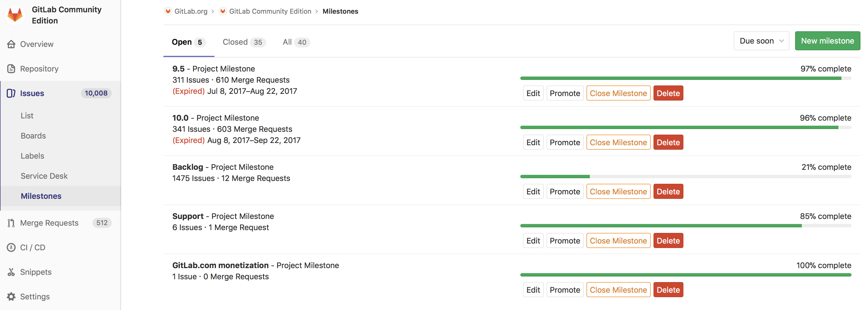868x310 pixels.
Task: Click the GitLab Community Edition breadcrumb link
Action: [x=270, y=11]
